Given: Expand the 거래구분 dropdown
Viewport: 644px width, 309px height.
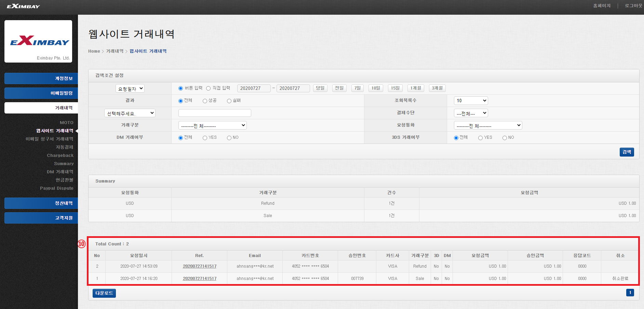Looking at the screenshot, I should [213, 125].
